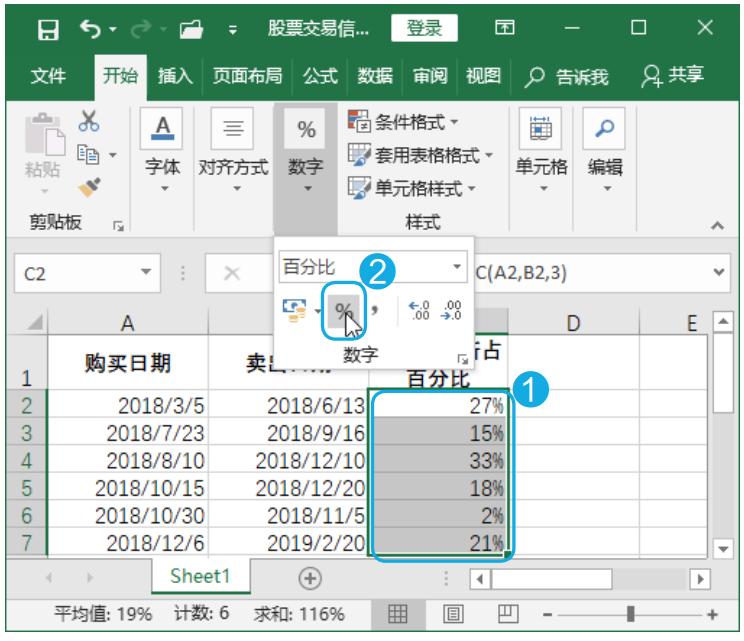Open number format dialog launcher
This screenshot has height=641, width=744.
pos(462,360)
